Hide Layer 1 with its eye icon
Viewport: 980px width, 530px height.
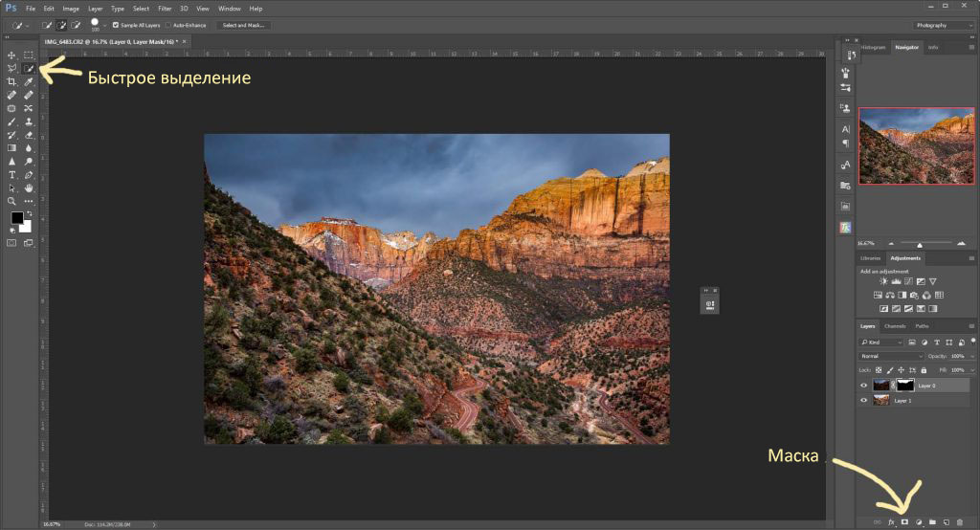pos(864,401)
